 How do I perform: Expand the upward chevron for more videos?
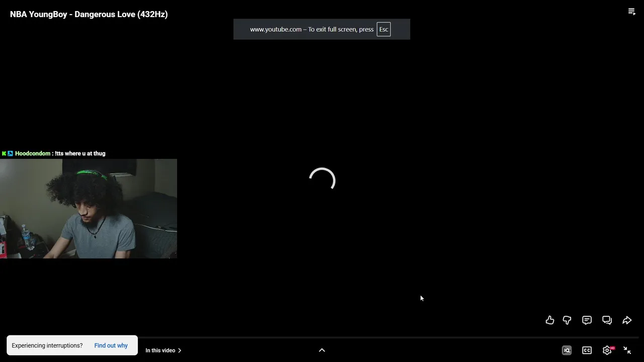pyautogui.click(x=322, y=350)
